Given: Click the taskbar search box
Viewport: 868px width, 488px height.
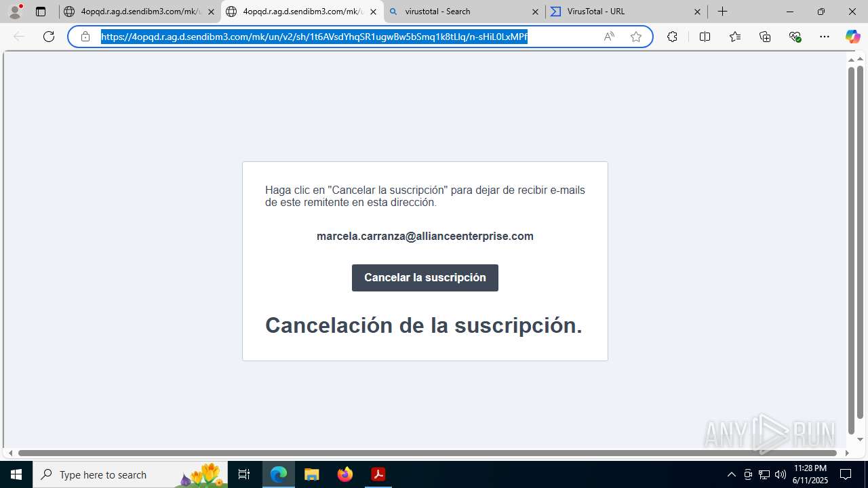Looking at the screenshot, I should [131, 474].
